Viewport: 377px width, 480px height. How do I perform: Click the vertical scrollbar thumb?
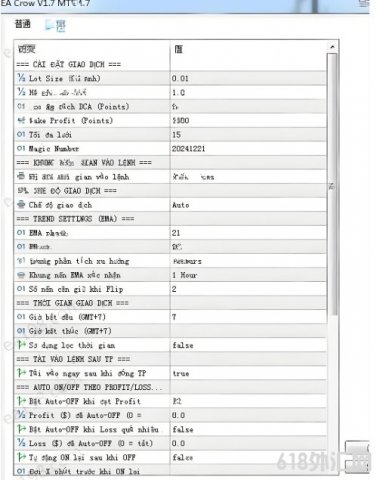tap(332, 184)
